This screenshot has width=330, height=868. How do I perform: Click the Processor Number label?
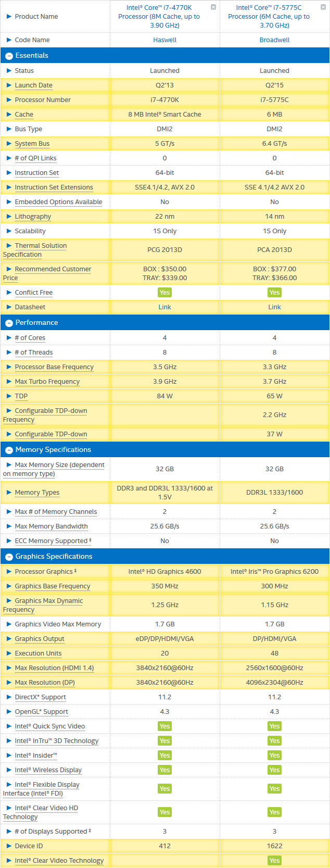[43, 100]
